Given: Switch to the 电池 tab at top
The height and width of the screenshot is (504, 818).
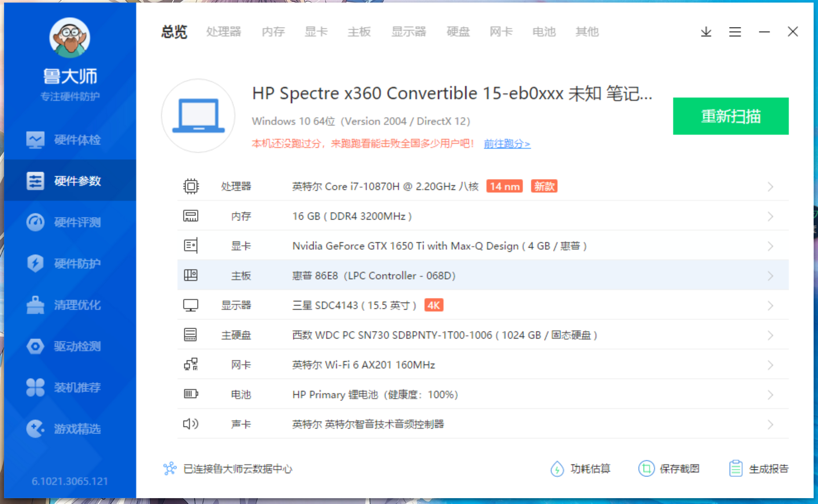Looking at the screenshot, I should (x=544, y=32).
